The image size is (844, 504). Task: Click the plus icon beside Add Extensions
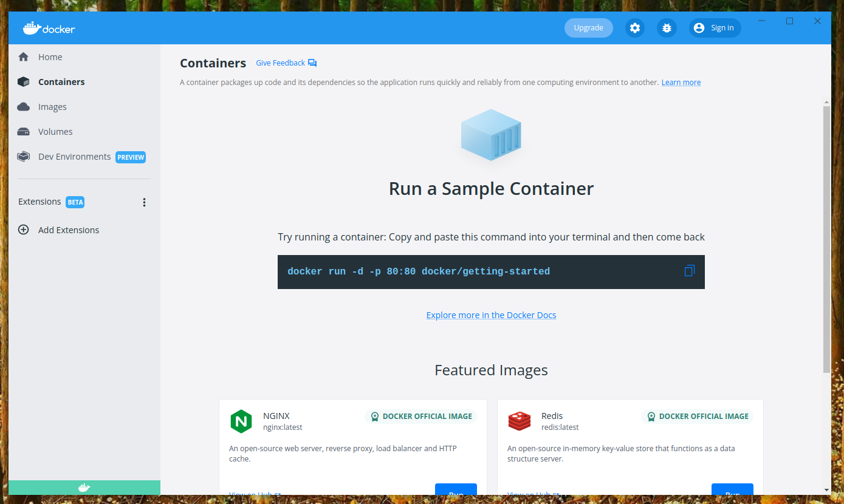[24, 230]
